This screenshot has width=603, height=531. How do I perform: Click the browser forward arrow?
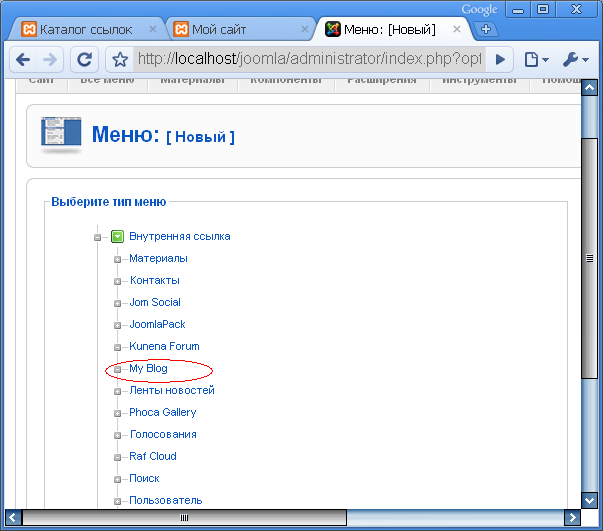(x=50, y=60)
